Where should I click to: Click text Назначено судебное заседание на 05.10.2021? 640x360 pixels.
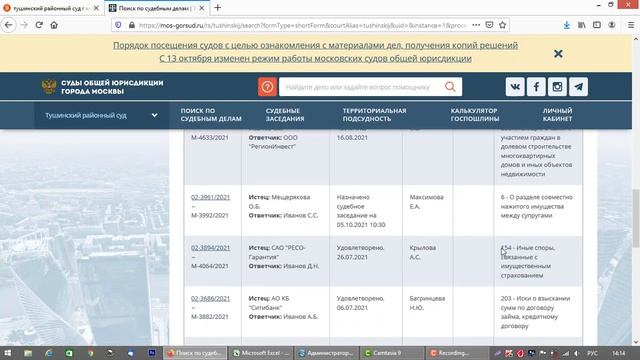tap(361, 211)
